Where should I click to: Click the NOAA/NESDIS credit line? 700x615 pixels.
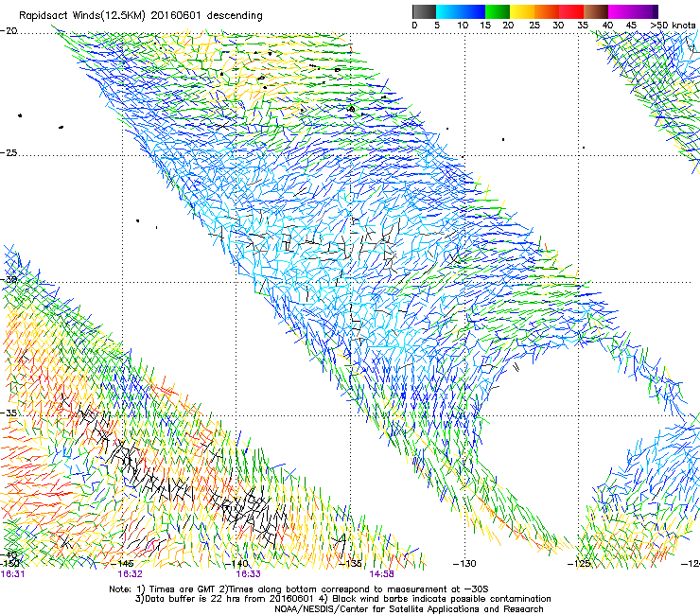coord(409,609)
